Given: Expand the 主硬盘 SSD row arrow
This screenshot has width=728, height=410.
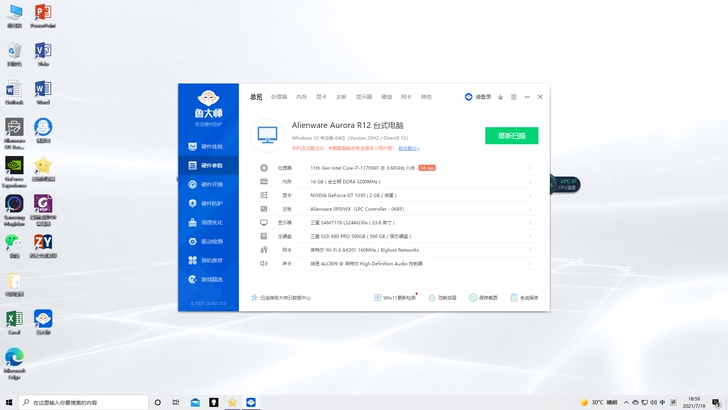Looking at the screenshot, I should tap(530, 236).
